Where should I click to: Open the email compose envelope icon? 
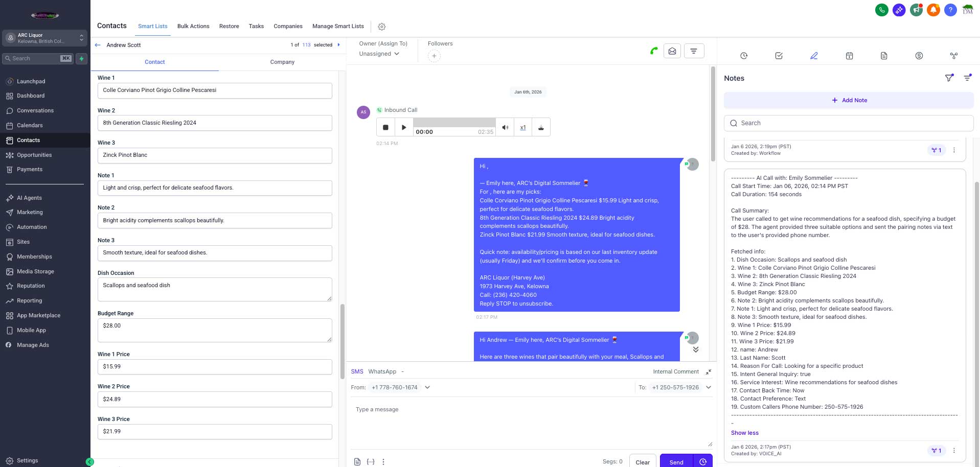pyautogui.click(x=672, y=51)
